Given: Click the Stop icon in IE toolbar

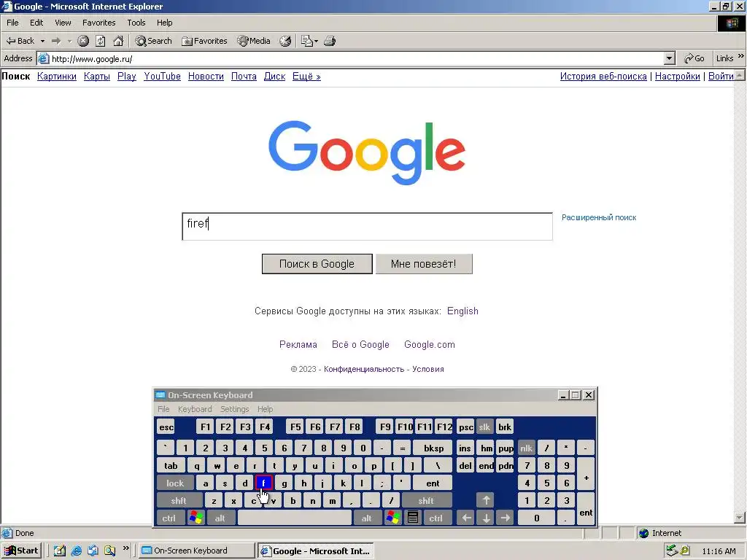Looking at the screenshot, I should [x=83, y=41].
